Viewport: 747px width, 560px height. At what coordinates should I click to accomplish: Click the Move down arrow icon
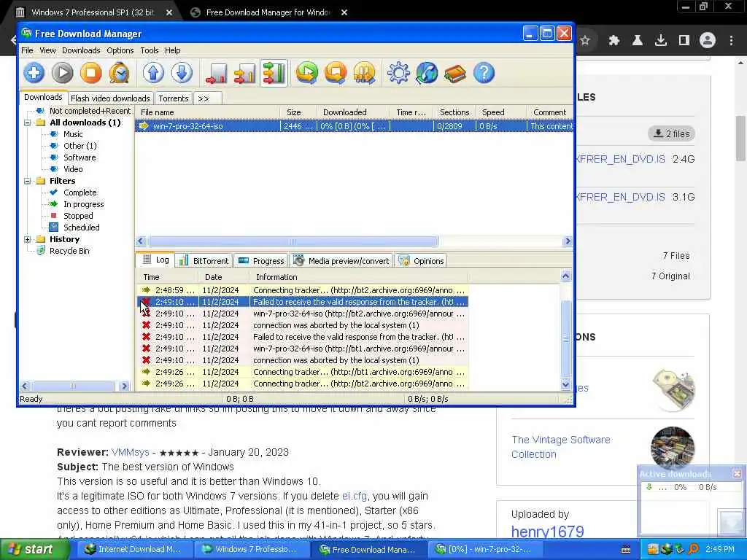[x=182, y=73]
